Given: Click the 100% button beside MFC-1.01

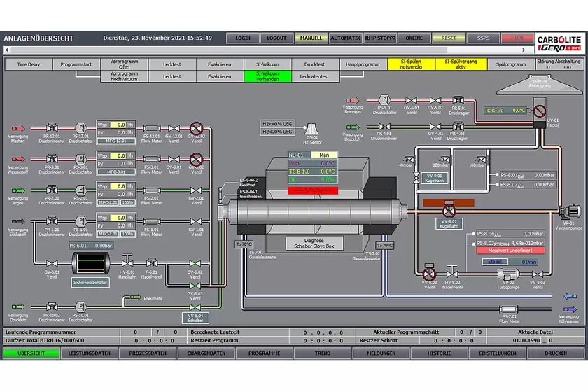Looking at the screenshot, I should [x=128, y=234].
